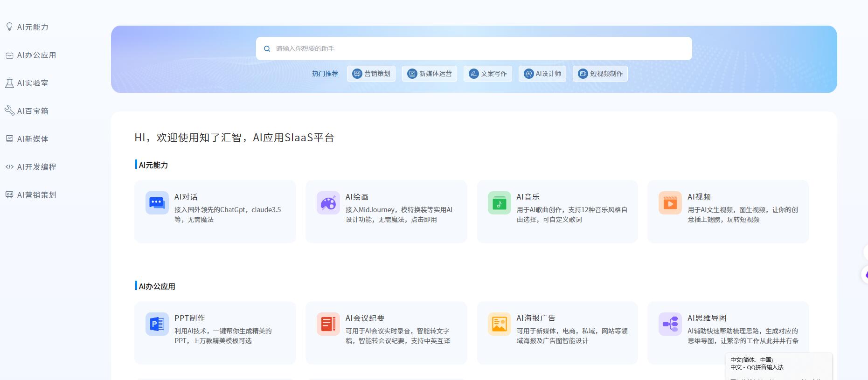Click the AI对话 chat bubble icon
Image resolution: width=868 pixels, height=380 pixels.
coord(157,203)
